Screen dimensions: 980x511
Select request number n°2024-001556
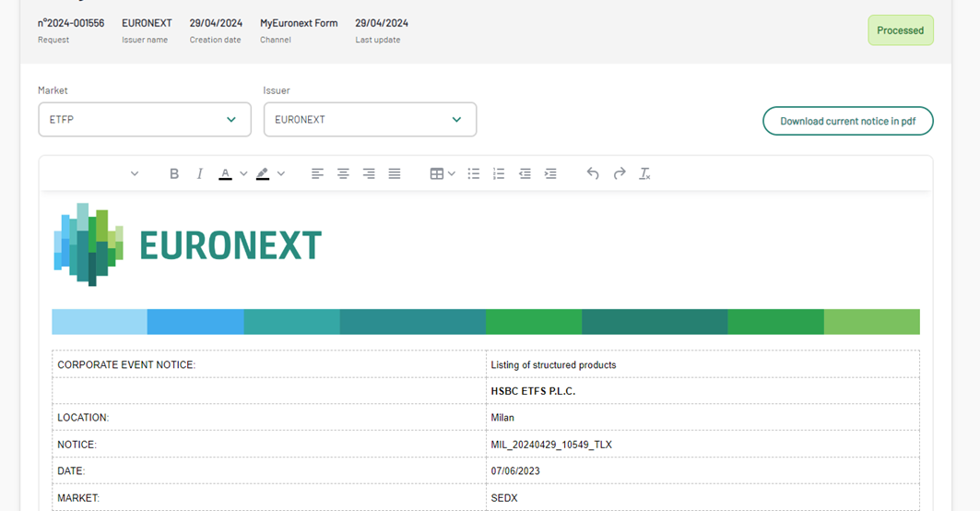pos(71,23)
